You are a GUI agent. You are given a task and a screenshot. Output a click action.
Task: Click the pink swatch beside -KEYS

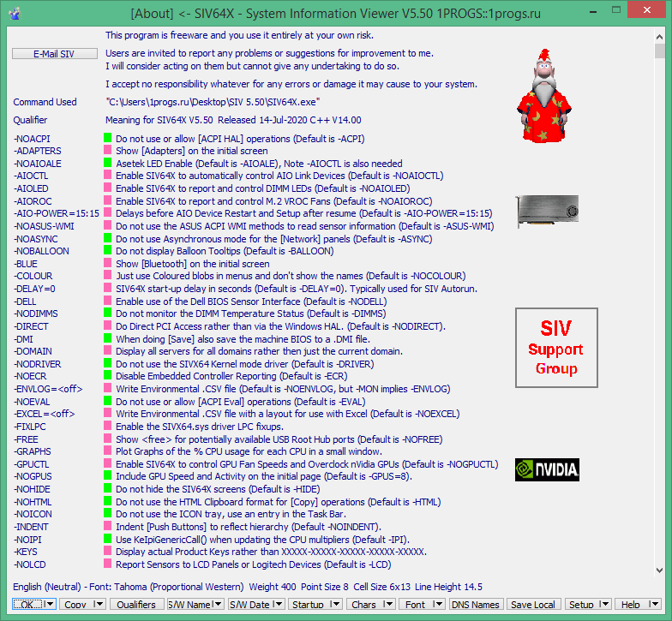coord(108,551)
